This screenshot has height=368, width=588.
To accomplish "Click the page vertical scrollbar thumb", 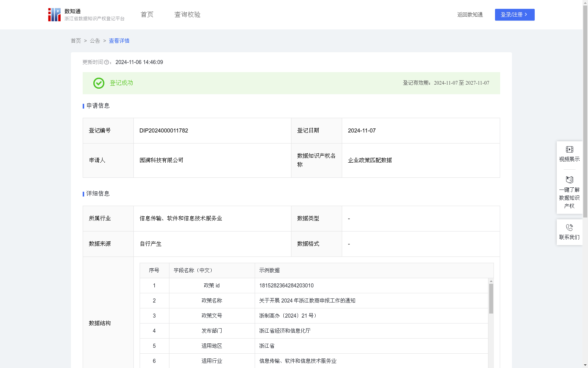I will (585, 112).
